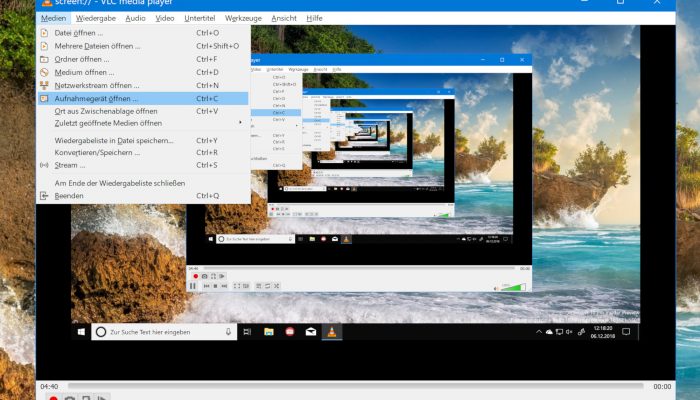Click frame-by-frame button in inner VLC window
Screen dimensions: 700x400
click(x=222, y=276)
